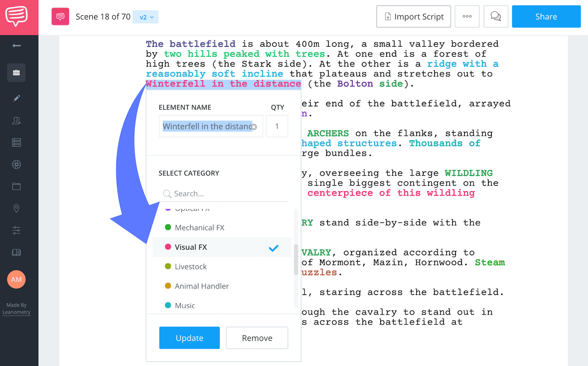Choose the Mechanical FX category option
This screenshot has height=366, width=588.
click(199, 227)
